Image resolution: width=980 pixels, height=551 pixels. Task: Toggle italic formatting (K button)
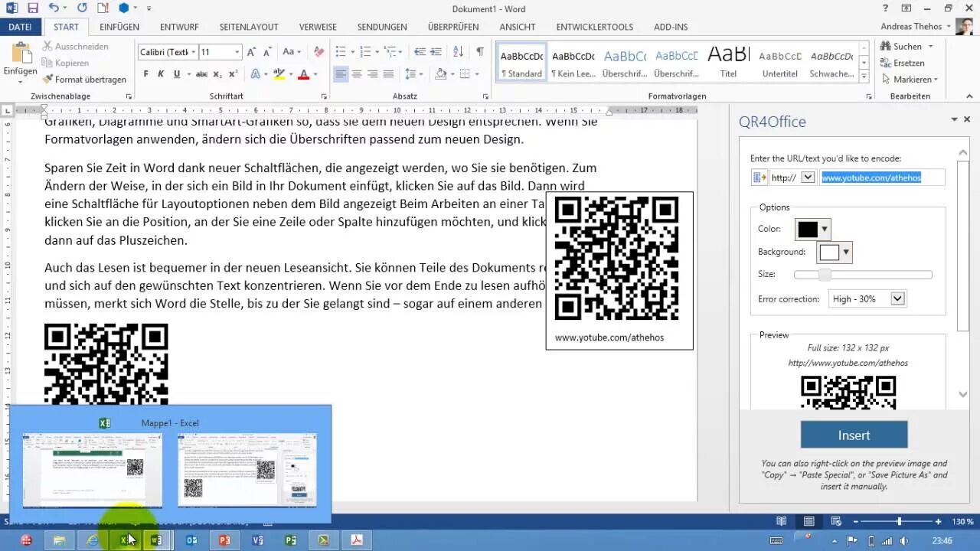click(x=161, y=74)
